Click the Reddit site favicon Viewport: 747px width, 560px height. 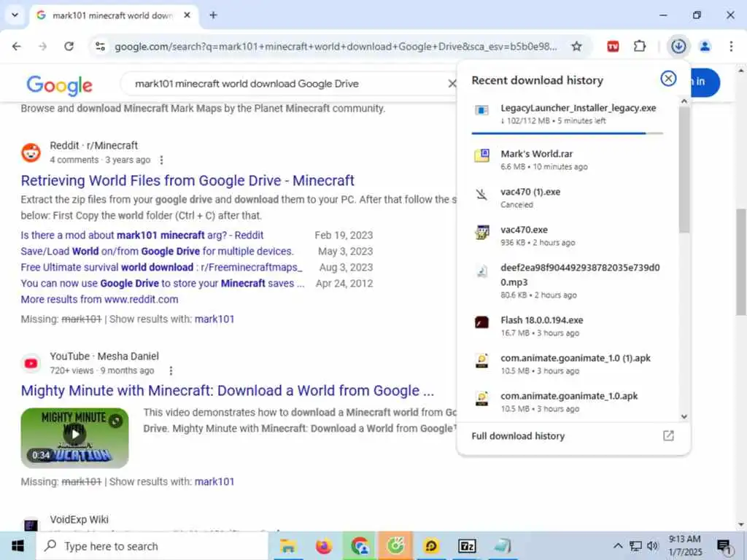[x=31, y=152]
